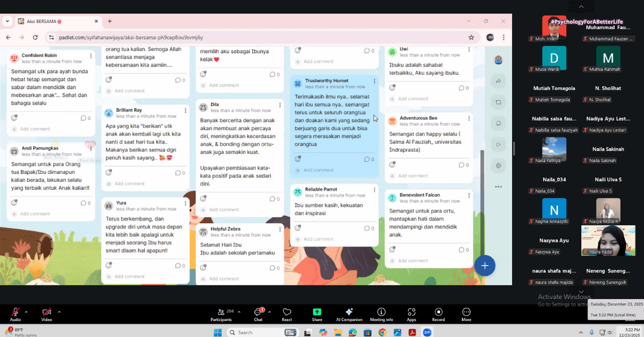
Task: Open Zoom AI Companion
Action: point(349,314)
